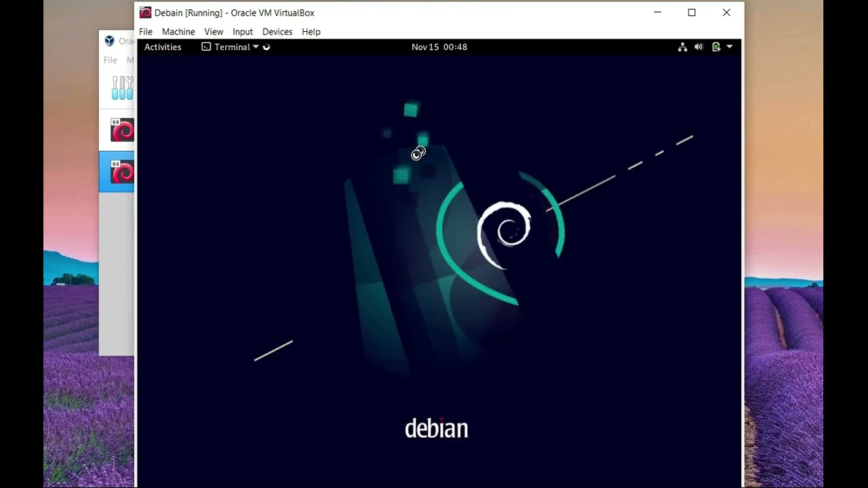This screenshot has width=868, height=488.
Task: Expand the system menu arrow in top bar
Action: coord(730,47)
